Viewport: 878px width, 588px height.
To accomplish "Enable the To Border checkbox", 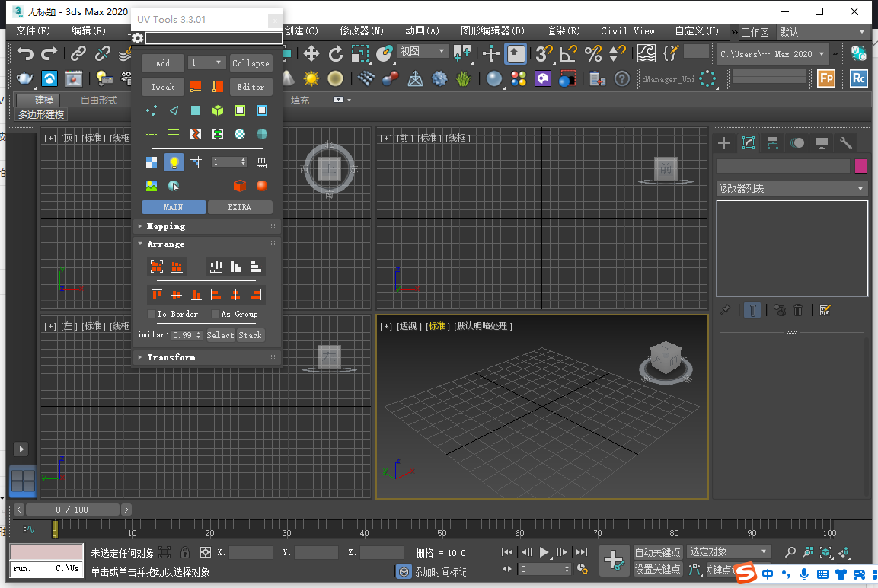I will pos(152,314).
